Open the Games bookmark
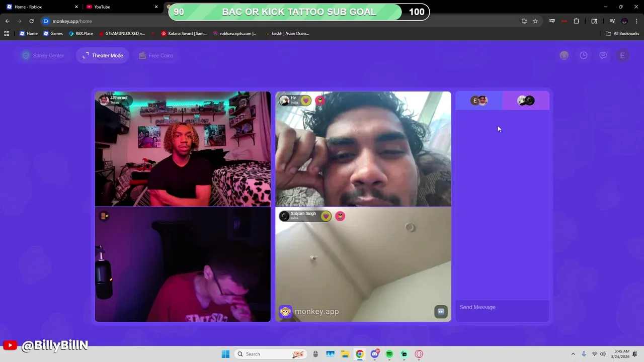This screenshot has height=362, width=644. click(53, 34)
